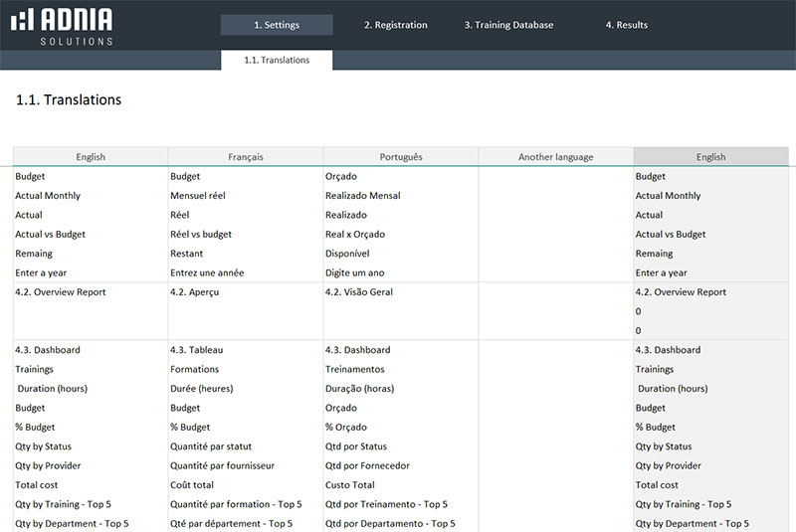
Task: Open the 4. Results tab
Action: (626, 25)
